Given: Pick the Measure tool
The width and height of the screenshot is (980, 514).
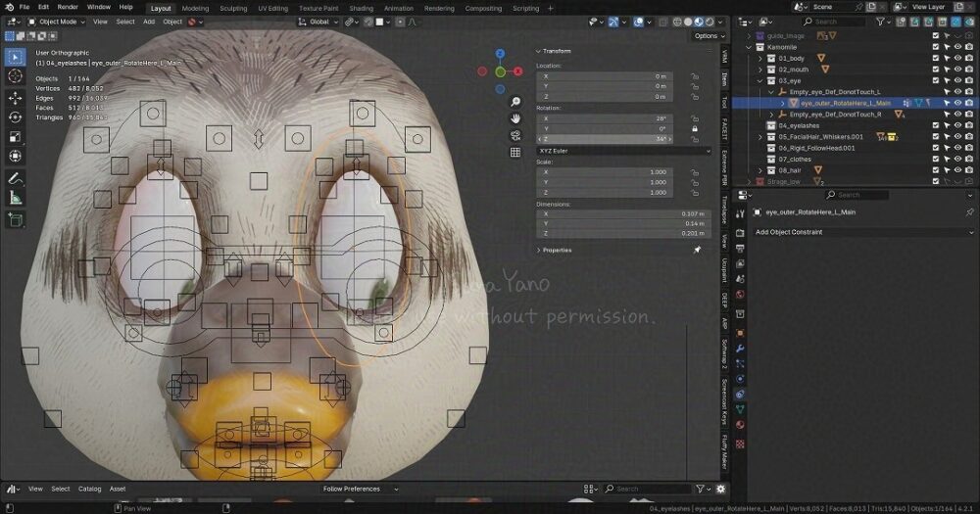Looking at the screenshot, I should point(16,198).
